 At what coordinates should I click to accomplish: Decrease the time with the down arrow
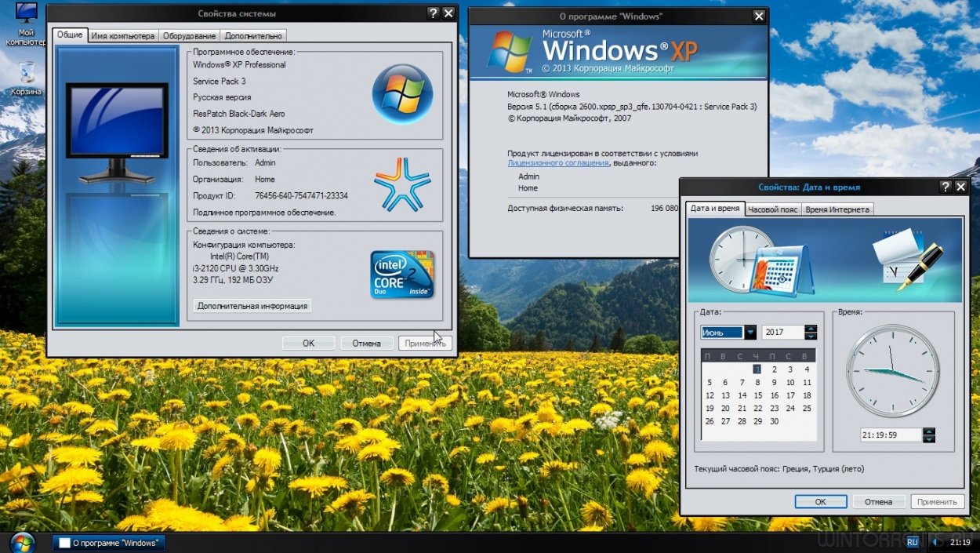pyautogui.click(x=928, y=438)
